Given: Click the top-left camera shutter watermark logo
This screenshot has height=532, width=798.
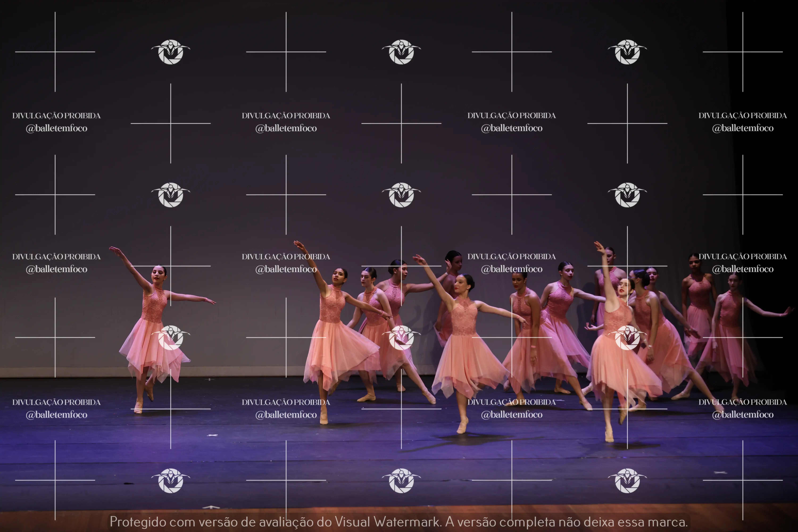Looking at the screenshot, I should tap(171, 52).
